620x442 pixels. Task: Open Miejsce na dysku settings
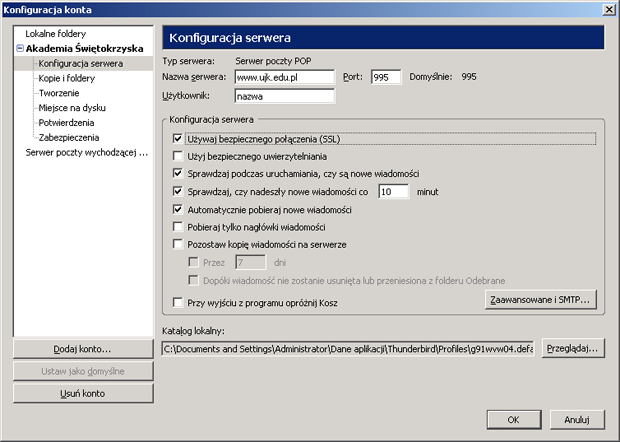click(x=72, y=107)
